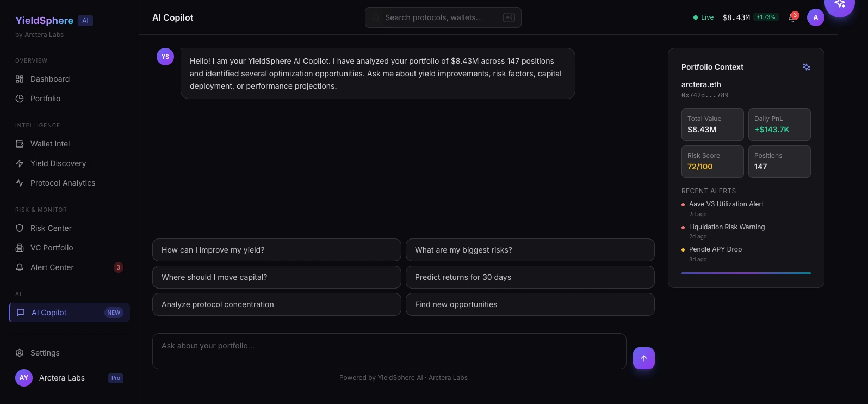
Task: Choose 'Predict returns for 30 days'
Action: pos(530,277)
